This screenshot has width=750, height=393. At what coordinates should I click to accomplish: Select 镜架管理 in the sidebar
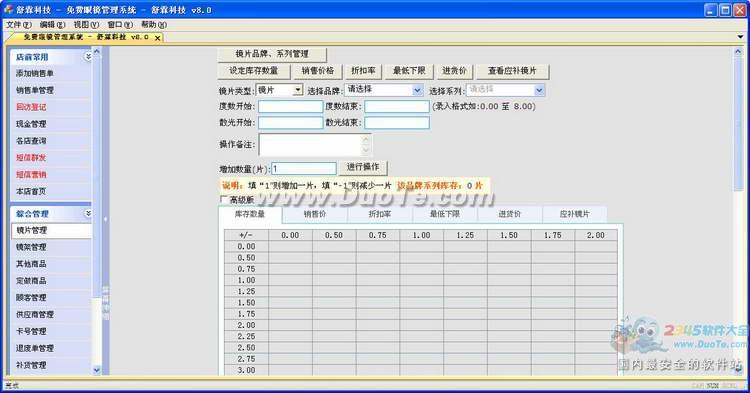(x=31, y=247)
